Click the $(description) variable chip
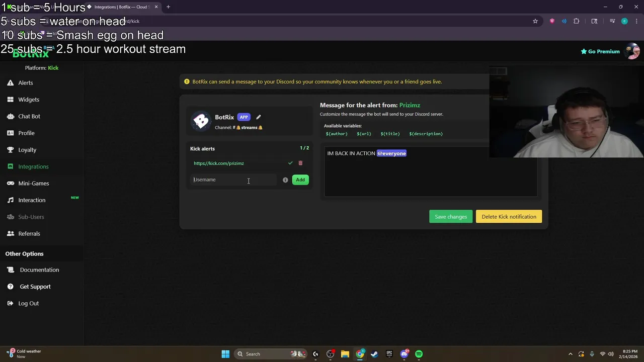The height and width of the screenshot is (362, 644). pos(426,134)
